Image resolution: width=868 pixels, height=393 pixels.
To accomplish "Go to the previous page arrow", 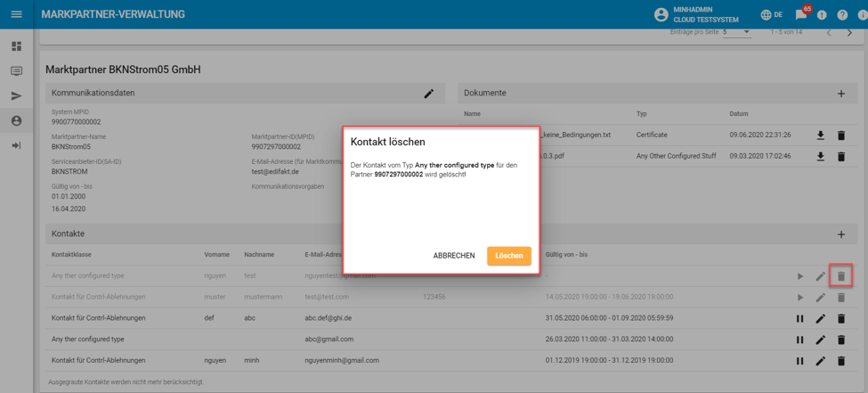I will tap(829, 33).
